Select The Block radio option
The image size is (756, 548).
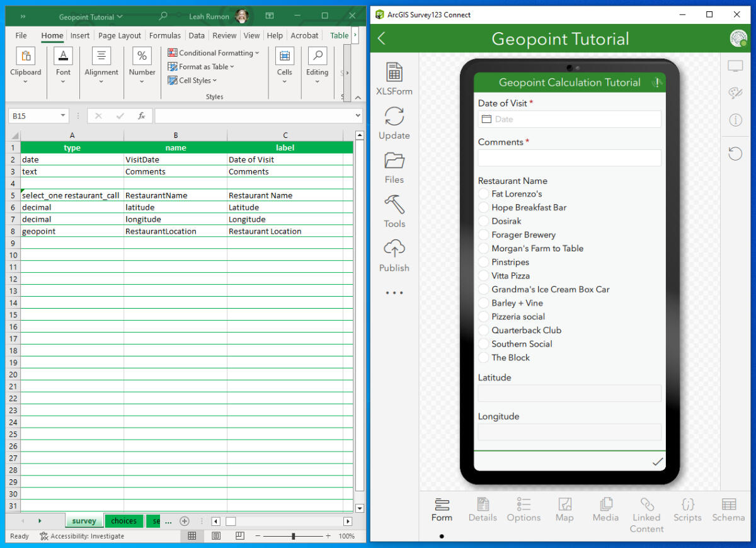(484, 358)
